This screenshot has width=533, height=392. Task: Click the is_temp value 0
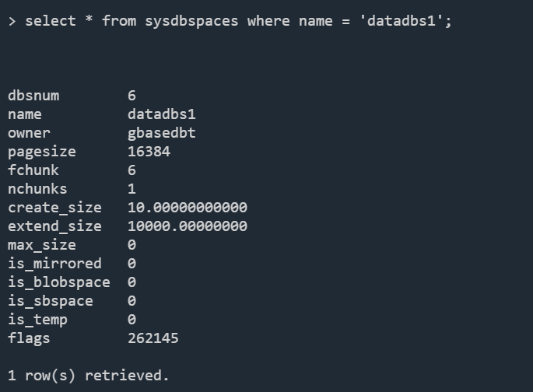coord(132,320)
